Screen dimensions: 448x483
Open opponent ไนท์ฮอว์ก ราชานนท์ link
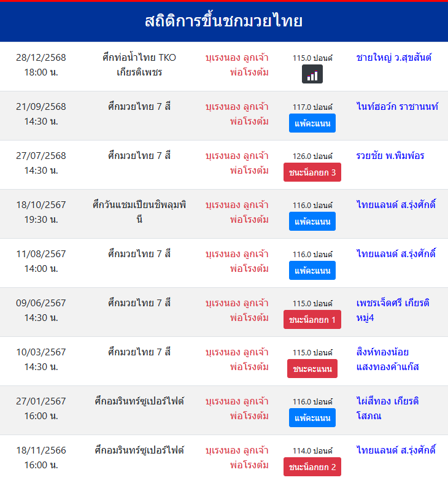pyautogui.click(x=397, y=107)
